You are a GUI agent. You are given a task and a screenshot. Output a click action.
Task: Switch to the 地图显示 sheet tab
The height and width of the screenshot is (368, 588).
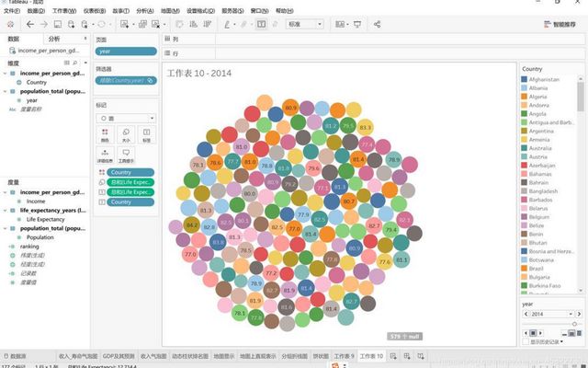[x=223, y=355]
